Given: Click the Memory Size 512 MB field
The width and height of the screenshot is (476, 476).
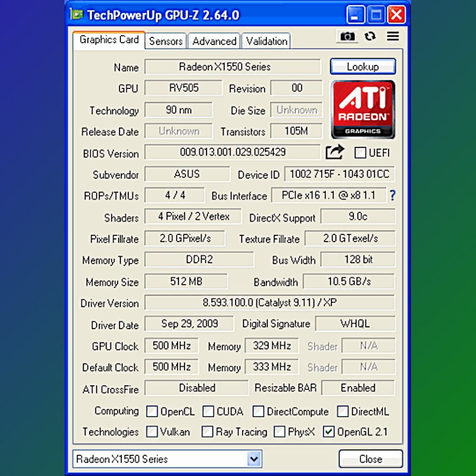Looking at the screenshot, I should click(186, 281).
